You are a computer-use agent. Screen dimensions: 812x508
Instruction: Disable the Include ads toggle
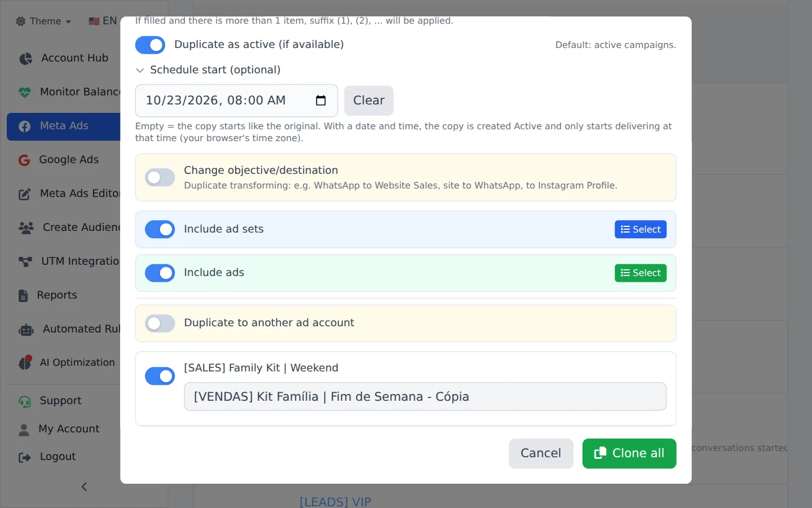160,273
